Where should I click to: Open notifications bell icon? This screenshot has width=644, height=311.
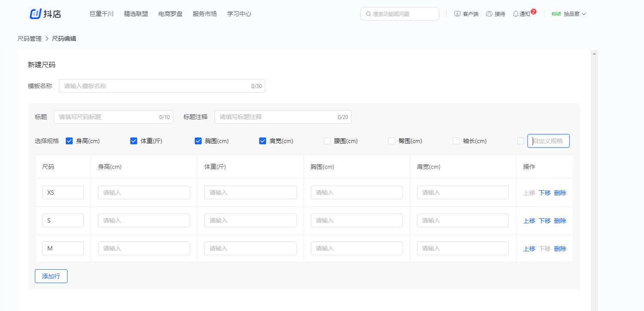coord(516,14)
